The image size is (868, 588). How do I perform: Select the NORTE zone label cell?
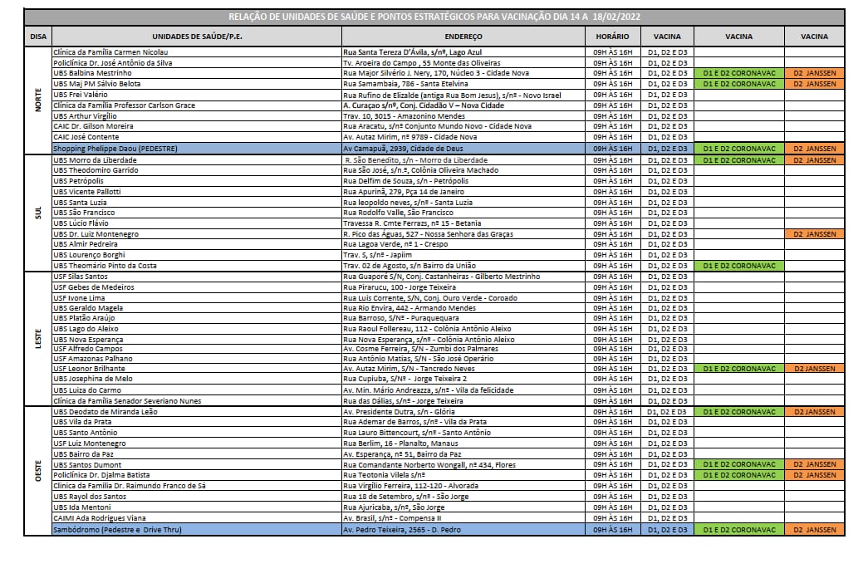coord(38,100)
